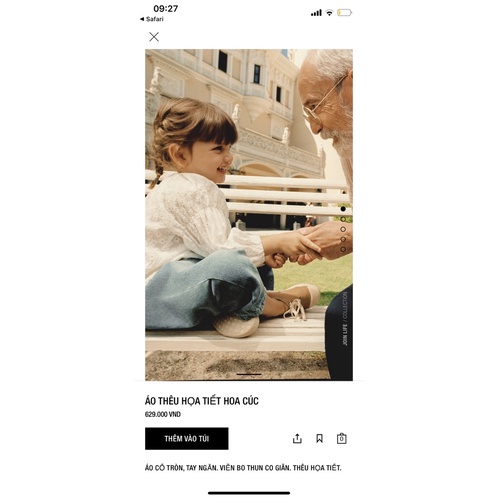Open the JOIN LIFE collection label
The width and height of the screenshot is (499, 499).
coord(345,319)
